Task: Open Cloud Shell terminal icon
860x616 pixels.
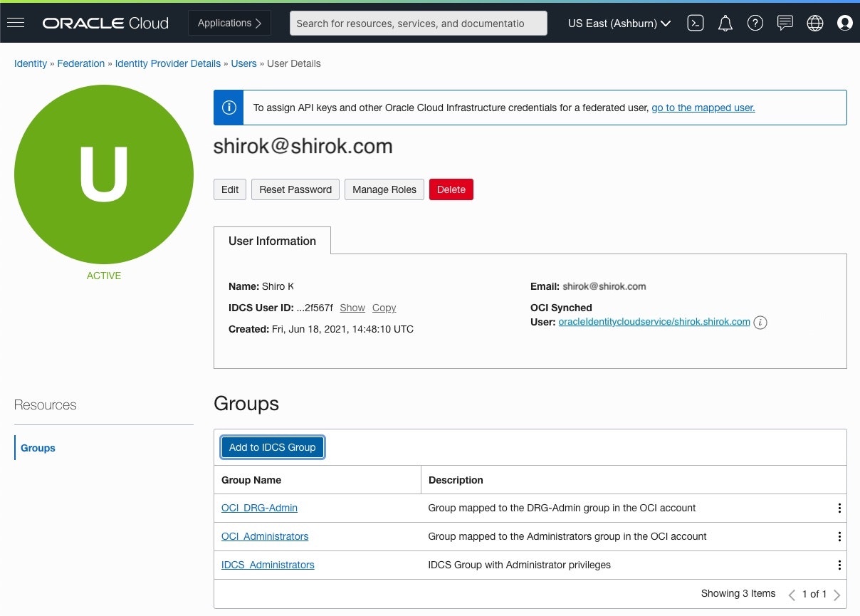Action: [x=696, y=24]
